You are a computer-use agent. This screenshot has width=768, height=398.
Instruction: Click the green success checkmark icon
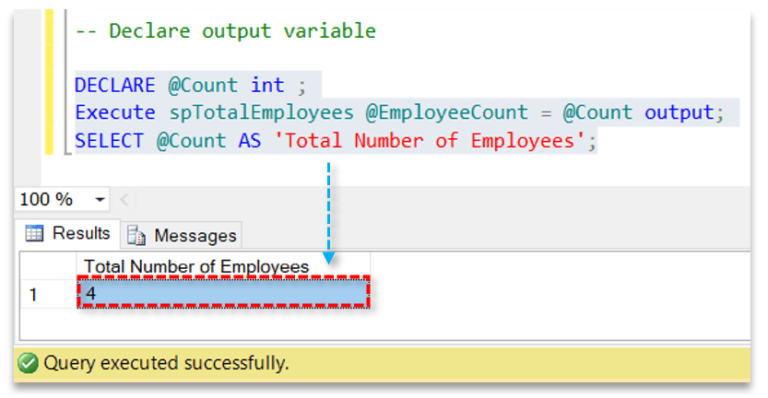[x=28, y=363]
